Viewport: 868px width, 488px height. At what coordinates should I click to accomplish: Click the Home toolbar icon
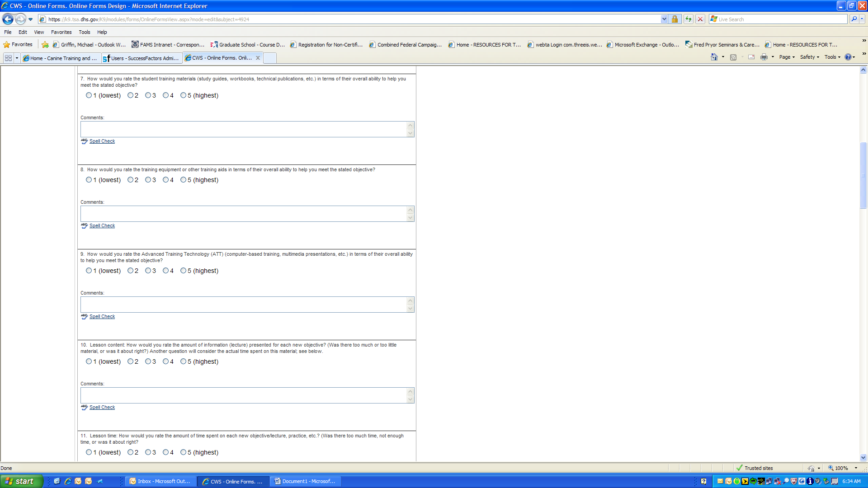tap(714, 57)
